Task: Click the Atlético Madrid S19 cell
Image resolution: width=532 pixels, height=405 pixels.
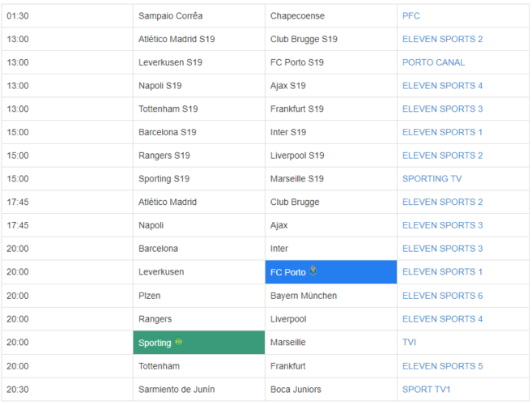Action: tap(199, 39)
